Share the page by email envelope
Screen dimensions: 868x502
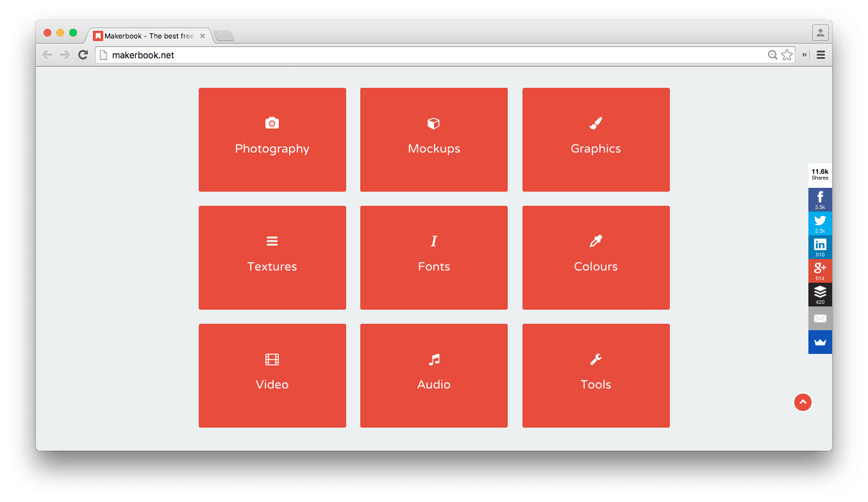pyautogui.click(x=820, y=318)
